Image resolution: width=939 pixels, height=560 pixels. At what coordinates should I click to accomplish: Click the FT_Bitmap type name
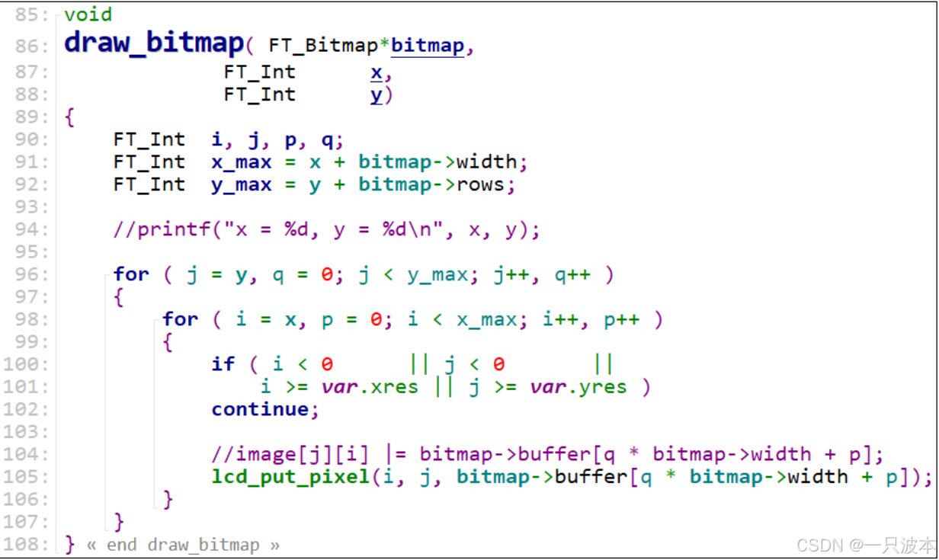[324, 46]
